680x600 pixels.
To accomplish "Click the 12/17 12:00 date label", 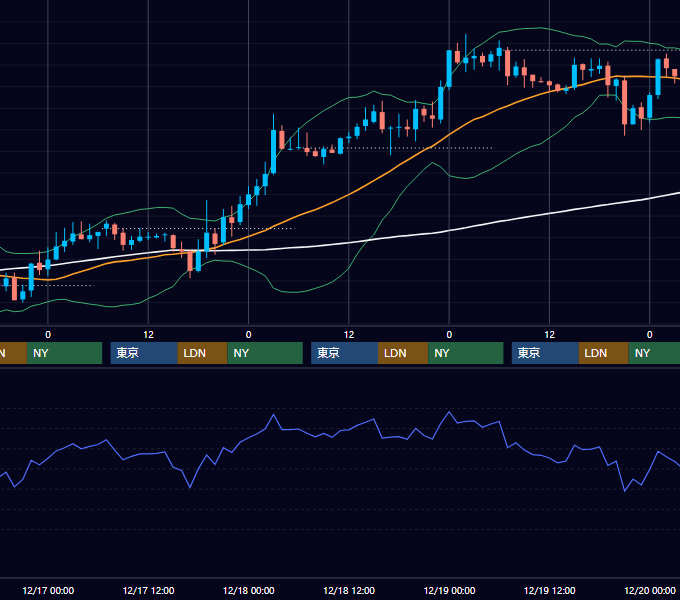I will (x=148, y=590).
